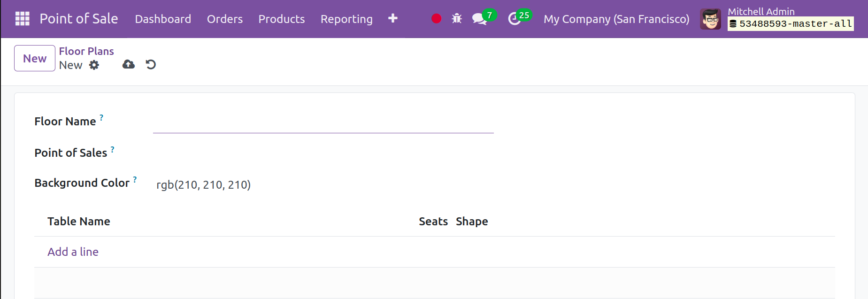Click the New button

[x=35, y=59]
